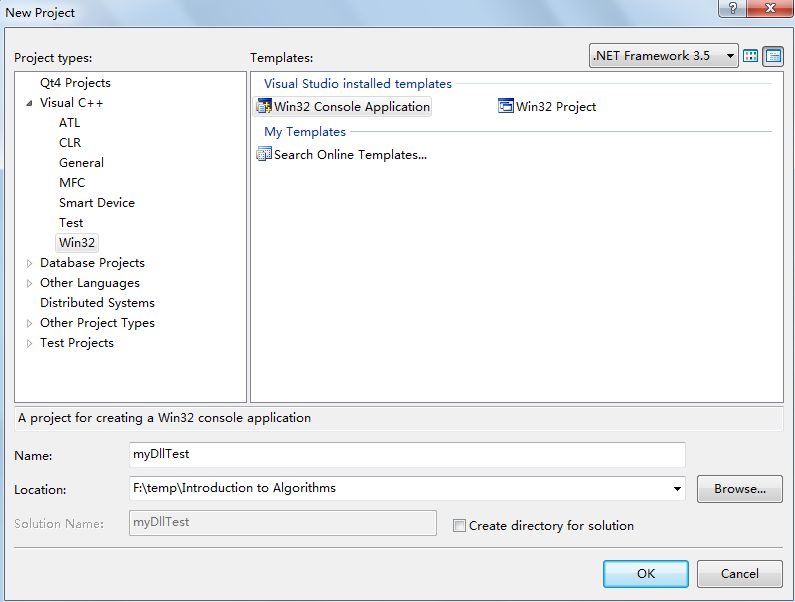Expand the Database Projects node
Screen dimensions: 795x602
click(29, 263)
